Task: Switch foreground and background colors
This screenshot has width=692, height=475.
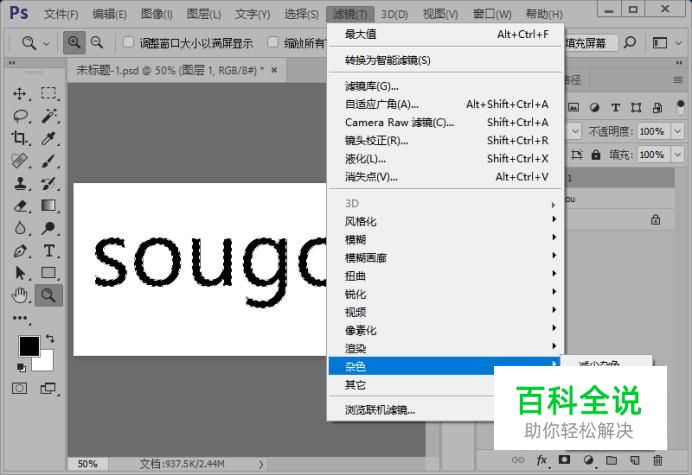Action: (x=50, y=339)
